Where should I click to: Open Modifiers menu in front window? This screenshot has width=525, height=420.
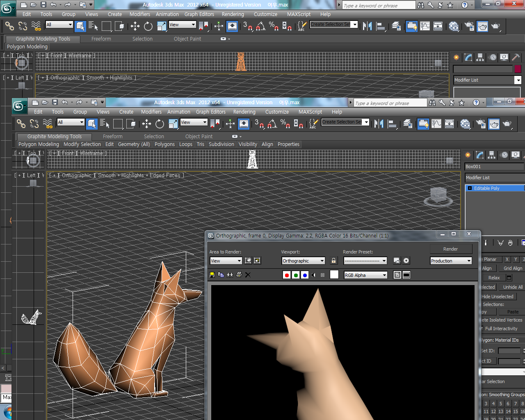151,112
